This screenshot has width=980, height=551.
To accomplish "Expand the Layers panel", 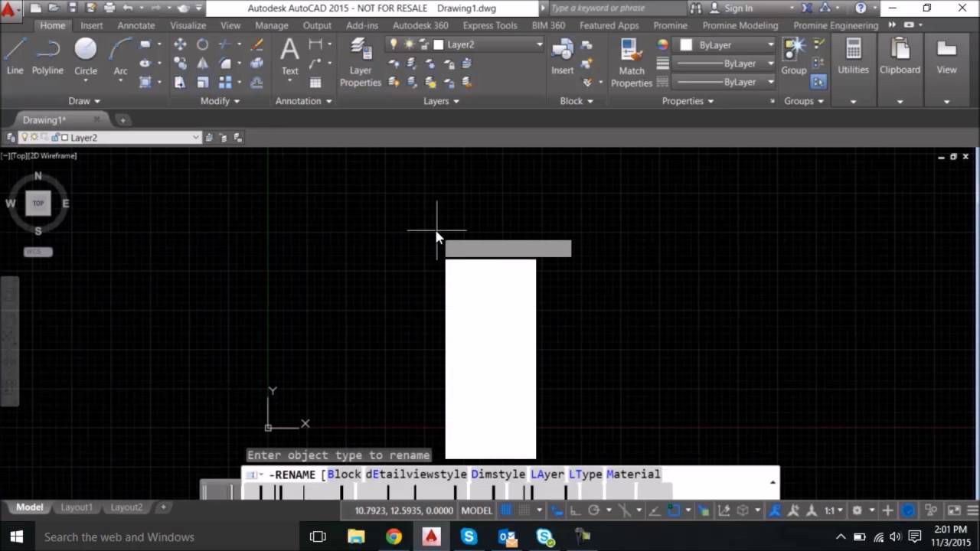I will (441, 101).
